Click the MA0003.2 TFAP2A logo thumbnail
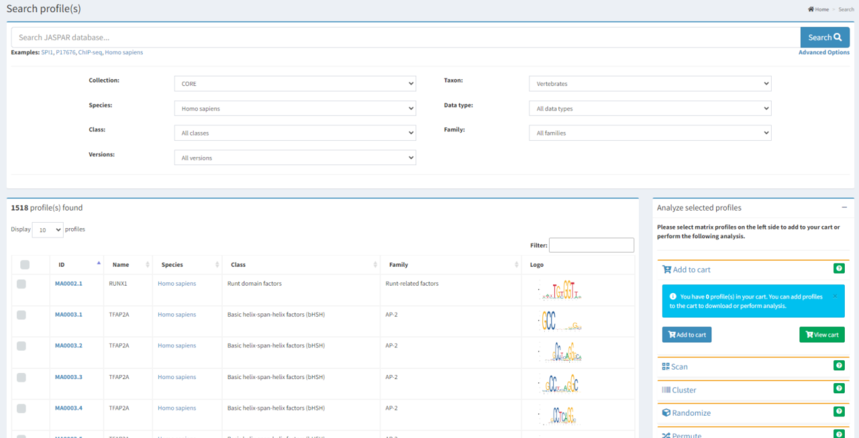Viewport: 859px width, 438px height. (560, 353)
